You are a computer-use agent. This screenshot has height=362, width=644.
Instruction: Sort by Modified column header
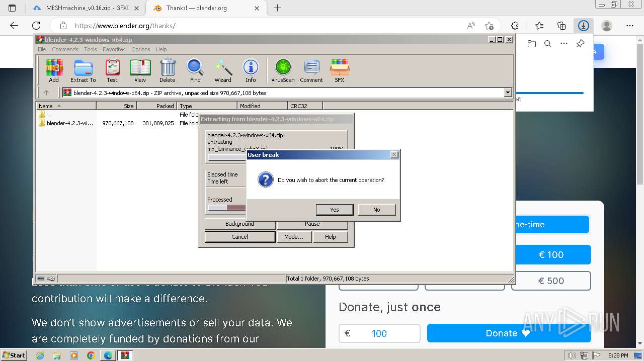(262, 106)
